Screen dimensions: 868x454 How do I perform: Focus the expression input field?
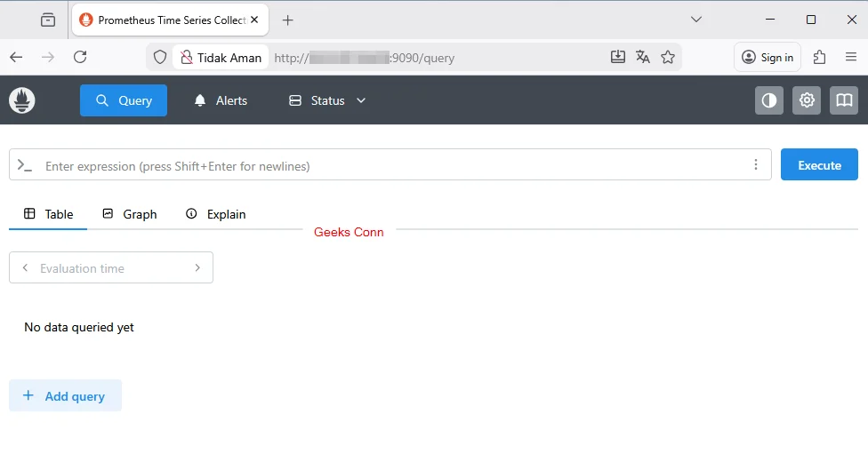390,166
